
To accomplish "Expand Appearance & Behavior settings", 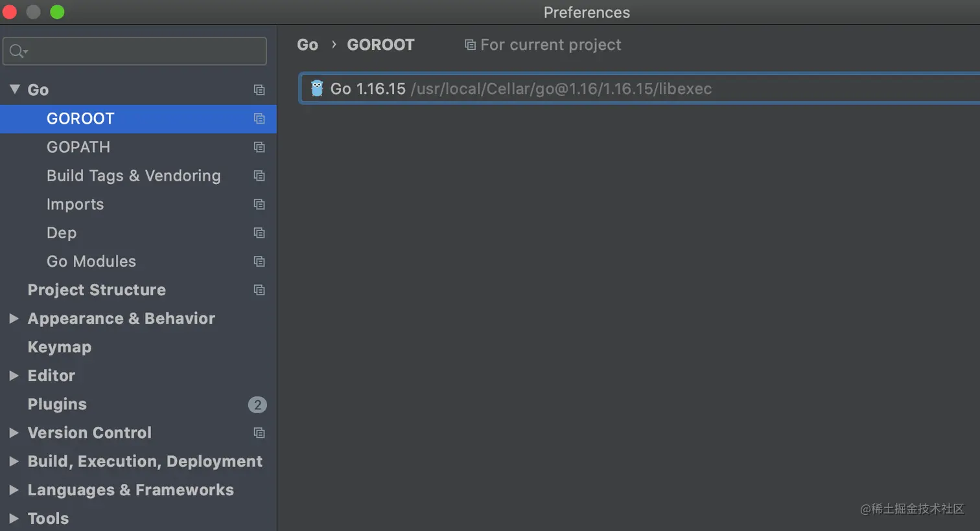I will pos(14,319).
